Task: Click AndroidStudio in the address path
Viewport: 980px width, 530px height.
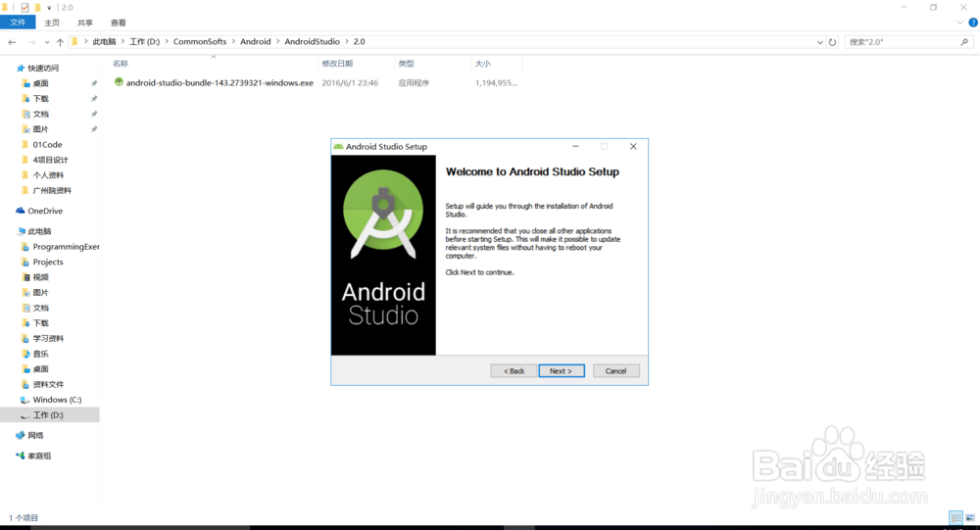Action: coord(312,42)
